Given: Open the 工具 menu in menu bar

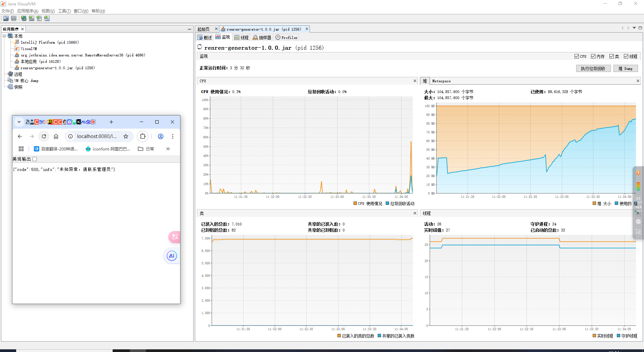Looking at the screenshot, I should point(64,11).
